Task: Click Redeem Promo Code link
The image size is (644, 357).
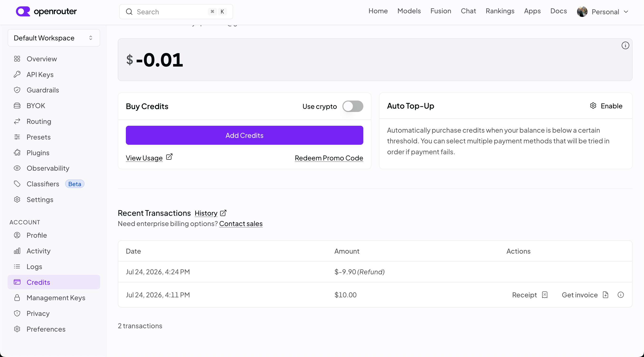Action: [329, 158]
